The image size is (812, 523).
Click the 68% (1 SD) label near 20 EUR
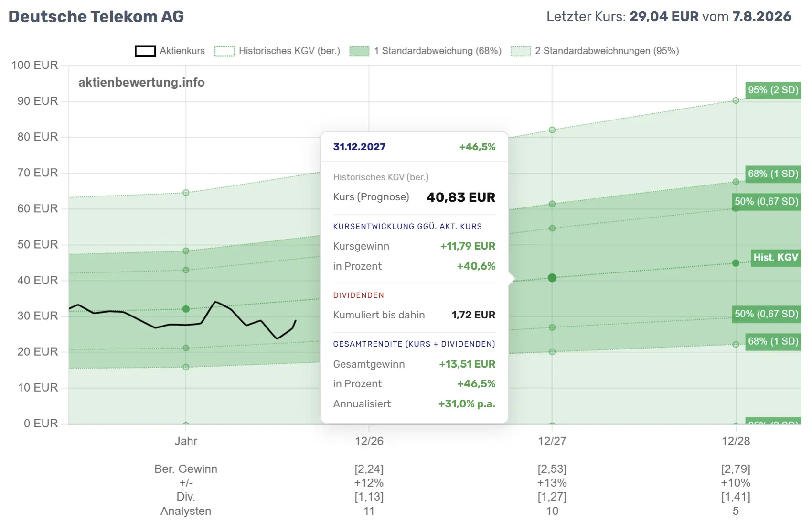[x=773, y=341]
